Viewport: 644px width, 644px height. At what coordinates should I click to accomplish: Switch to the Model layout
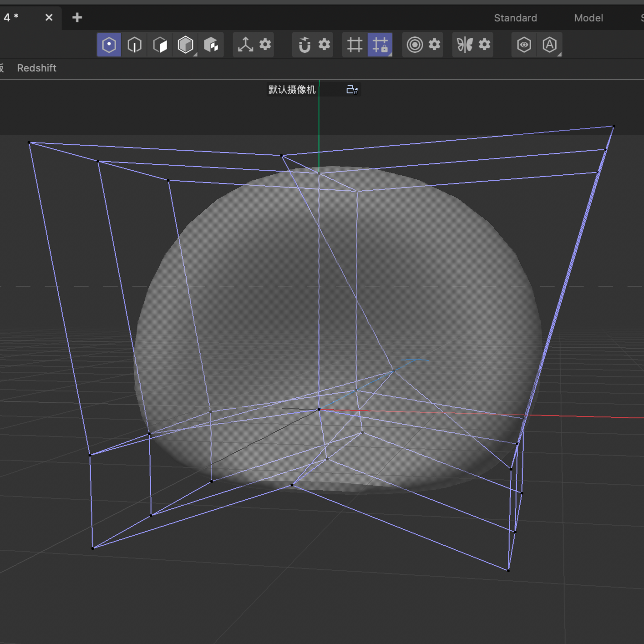tap(588, 18)
